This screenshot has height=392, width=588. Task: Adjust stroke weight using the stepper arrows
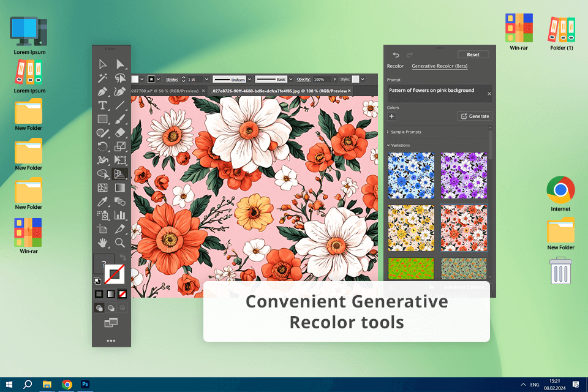tap(183, 80)
